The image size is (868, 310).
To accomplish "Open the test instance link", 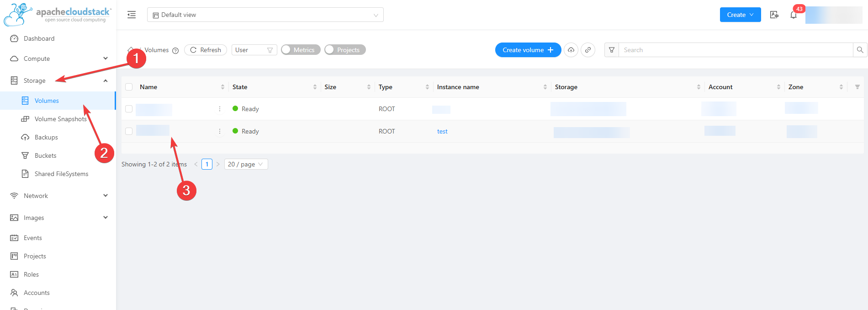I will [x=442, y=131].
